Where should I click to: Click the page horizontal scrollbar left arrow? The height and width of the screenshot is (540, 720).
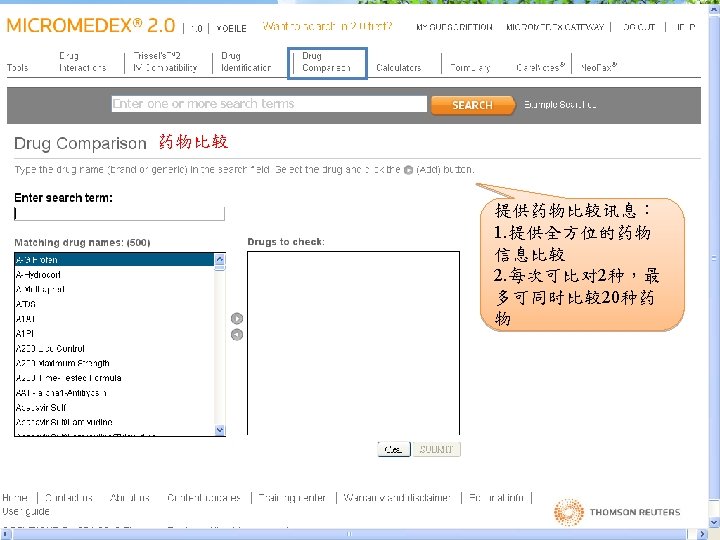click(5, 534)
